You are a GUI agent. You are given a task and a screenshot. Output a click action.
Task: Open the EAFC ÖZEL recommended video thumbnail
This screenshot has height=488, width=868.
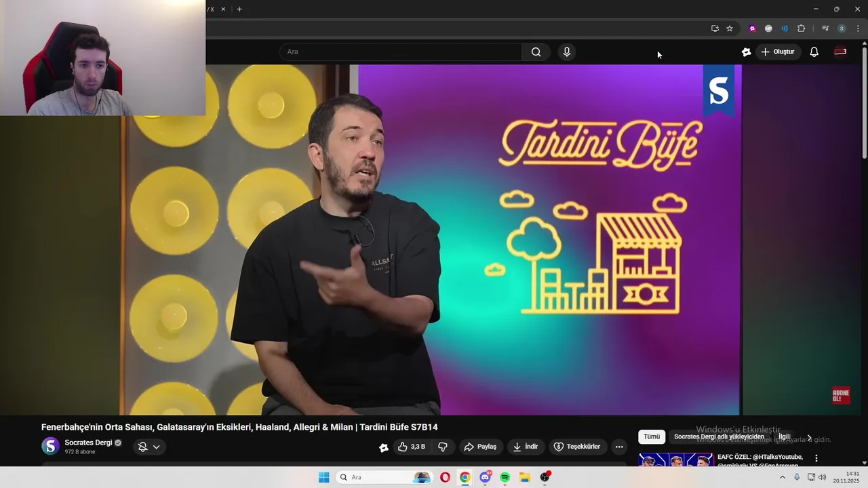pos(675,460)
